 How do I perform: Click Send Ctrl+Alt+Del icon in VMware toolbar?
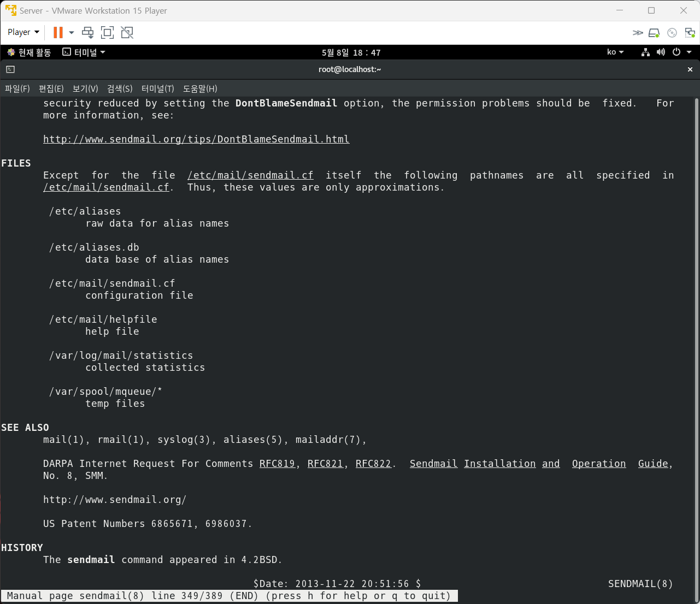87,33
